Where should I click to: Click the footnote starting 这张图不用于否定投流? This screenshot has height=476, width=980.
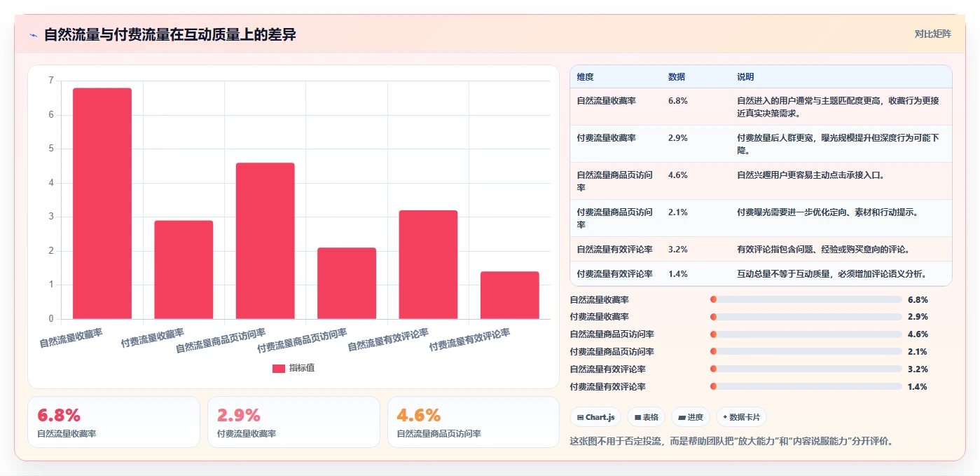[x=731, y=442]
